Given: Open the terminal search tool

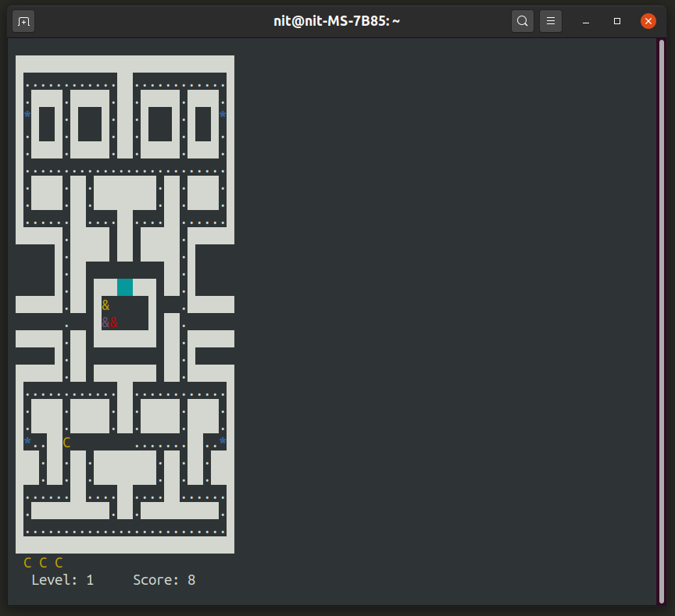Looking at the screenshot, I should point(522,21).
